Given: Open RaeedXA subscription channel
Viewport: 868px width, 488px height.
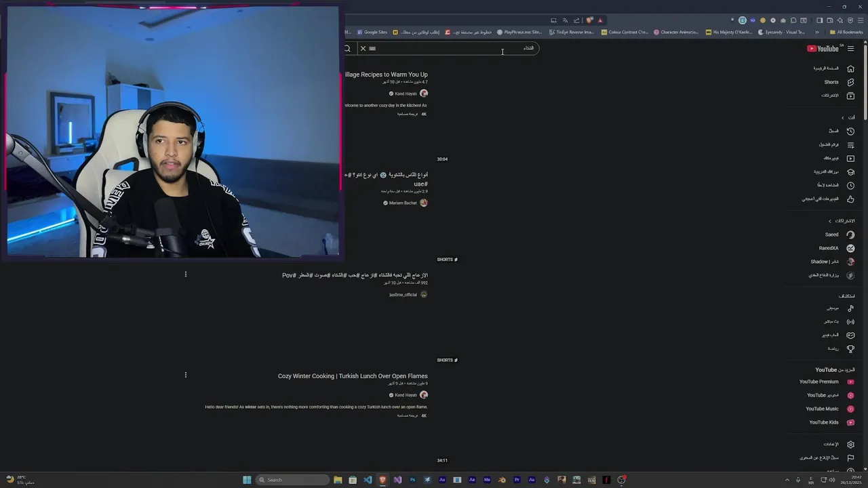Looking at the screenshot, I should pos(837,248).
